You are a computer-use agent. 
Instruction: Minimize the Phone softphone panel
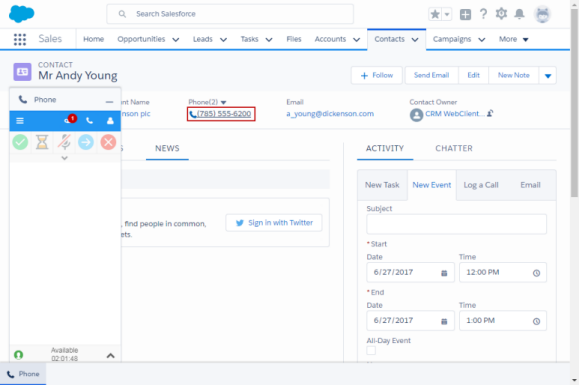[x=109, y=102]
